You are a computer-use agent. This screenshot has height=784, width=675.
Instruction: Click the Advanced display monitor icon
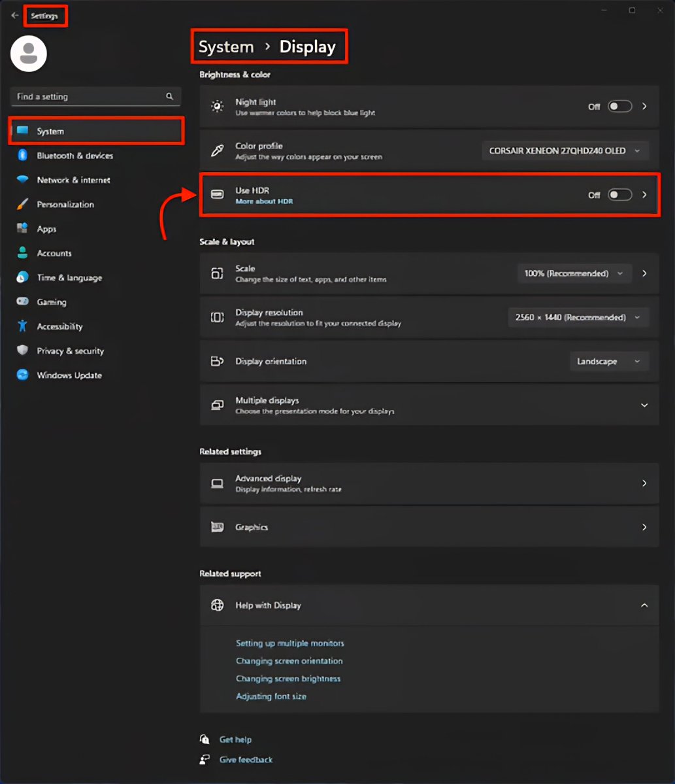(217, 483)
